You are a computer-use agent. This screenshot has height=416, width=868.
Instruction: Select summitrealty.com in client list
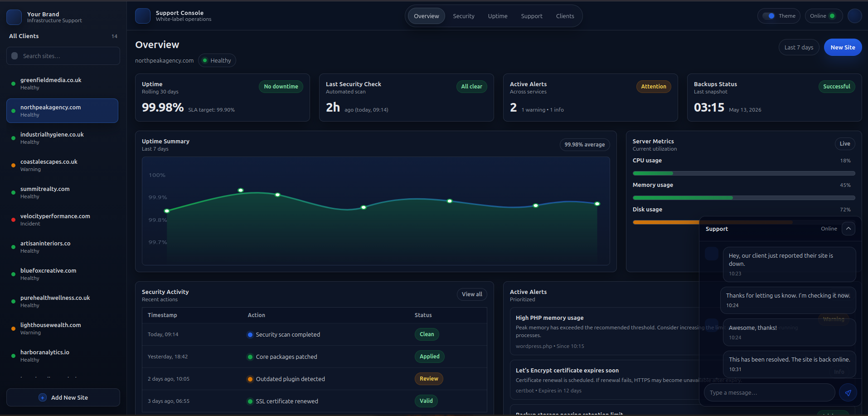(62, 192)
